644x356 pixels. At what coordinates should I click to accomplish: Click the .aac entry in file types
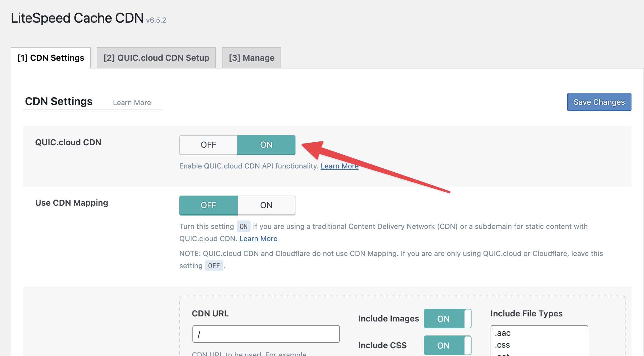click(503, 333)
